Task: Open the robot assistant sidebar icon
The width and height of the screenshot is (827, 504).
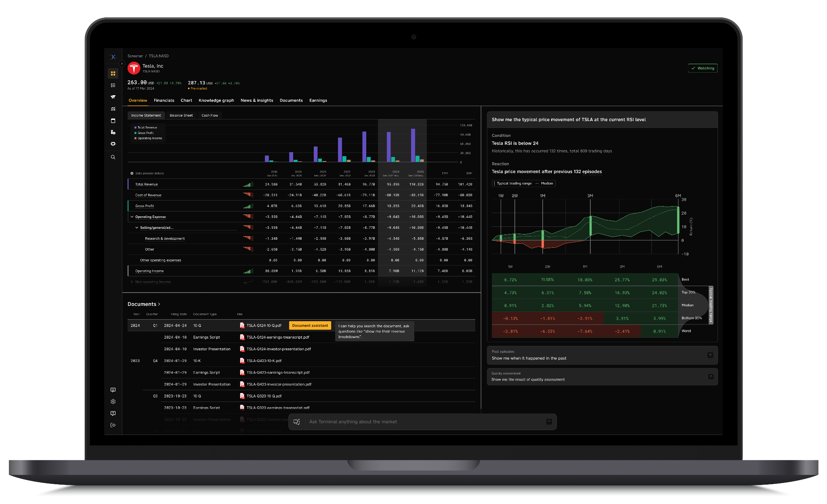Action: (113, 144)
